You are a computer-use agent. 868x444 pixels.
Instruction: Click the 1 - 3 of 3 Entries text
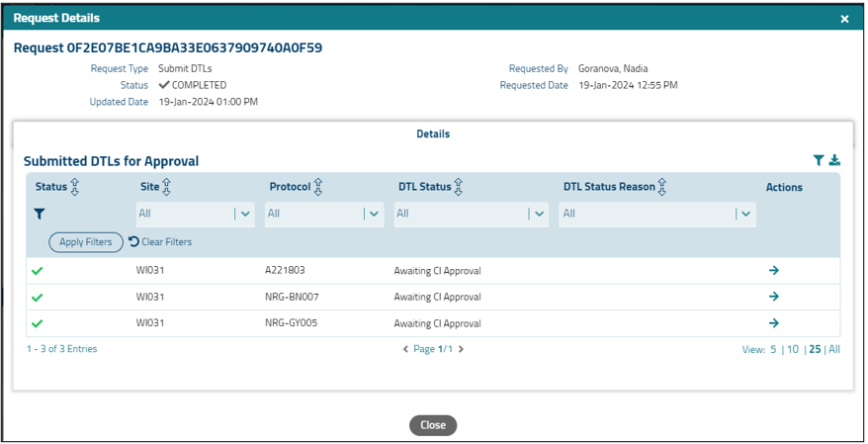[62, 349]
